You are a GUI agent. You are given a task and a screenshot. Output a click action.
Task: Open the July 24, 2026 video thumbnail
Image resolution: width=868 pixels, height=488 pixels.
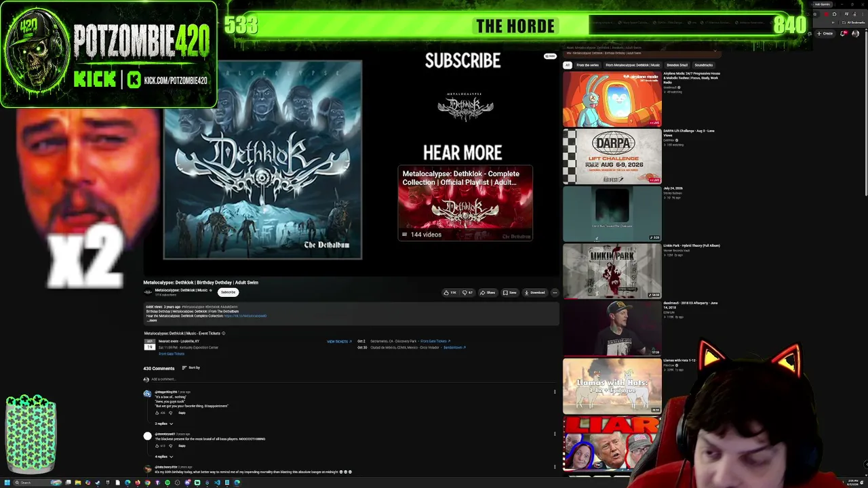(612, 214)
